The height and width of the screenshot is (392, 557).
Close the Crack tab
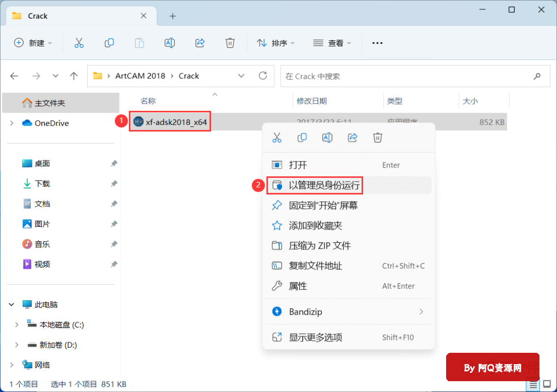click(x=143, y=15)
